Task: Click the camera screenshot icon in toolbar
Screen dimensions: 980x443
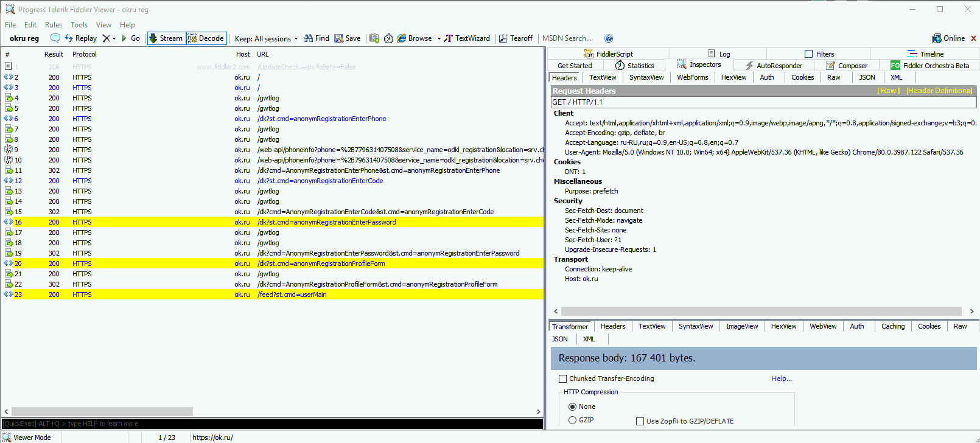Action: coord(374,38)
